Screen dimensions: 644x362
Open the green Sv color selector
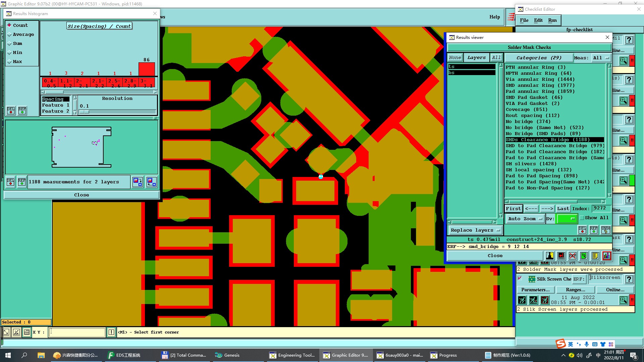(x=567, y=219)
